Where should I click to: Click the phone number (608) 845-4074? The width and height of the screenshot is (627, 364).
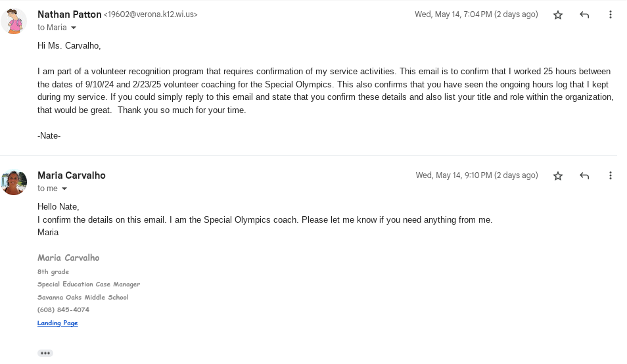pyautogui.click(x=63, y=309)
